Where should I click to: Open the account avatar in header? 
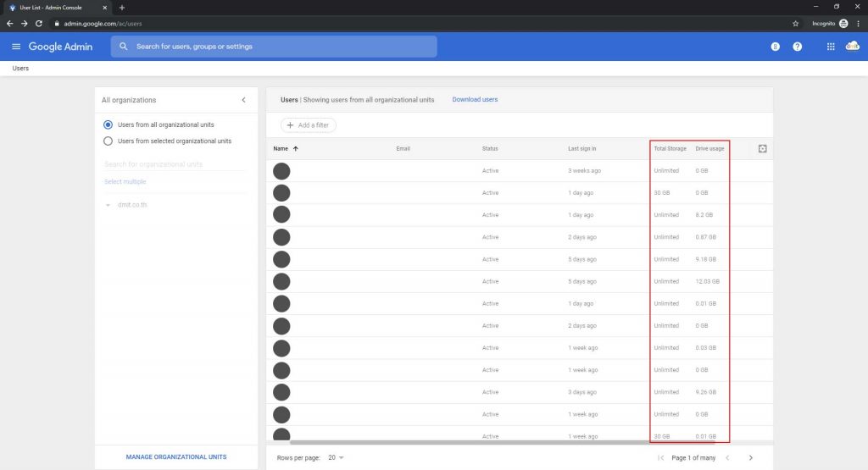coord(853,46)
